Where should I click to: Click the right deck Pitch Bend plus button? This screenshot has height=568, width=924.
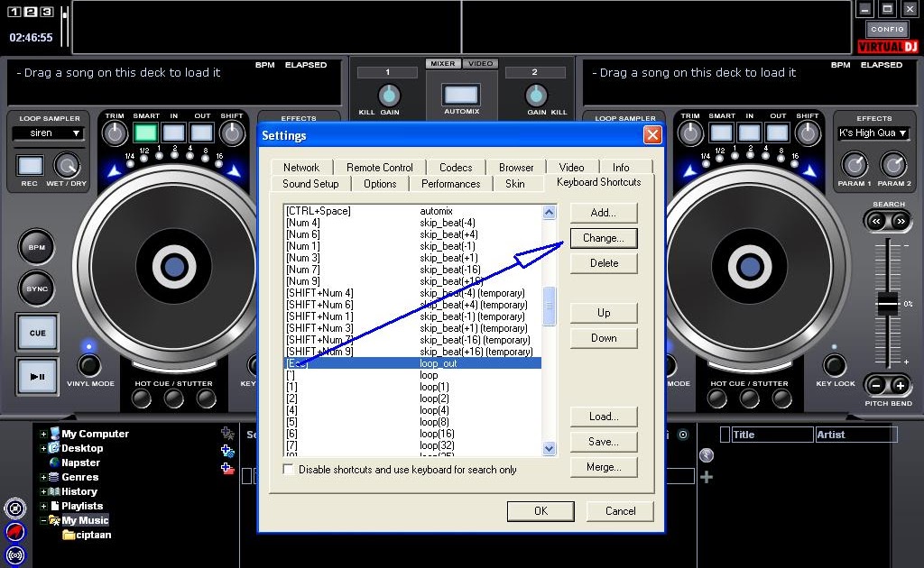pos(902,385)
